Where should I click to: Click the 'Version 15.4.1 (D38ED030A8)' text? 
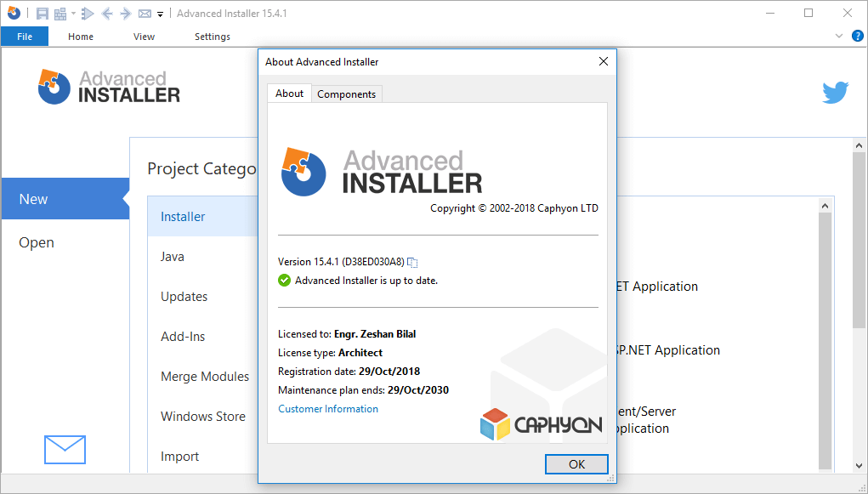point(341,262)
